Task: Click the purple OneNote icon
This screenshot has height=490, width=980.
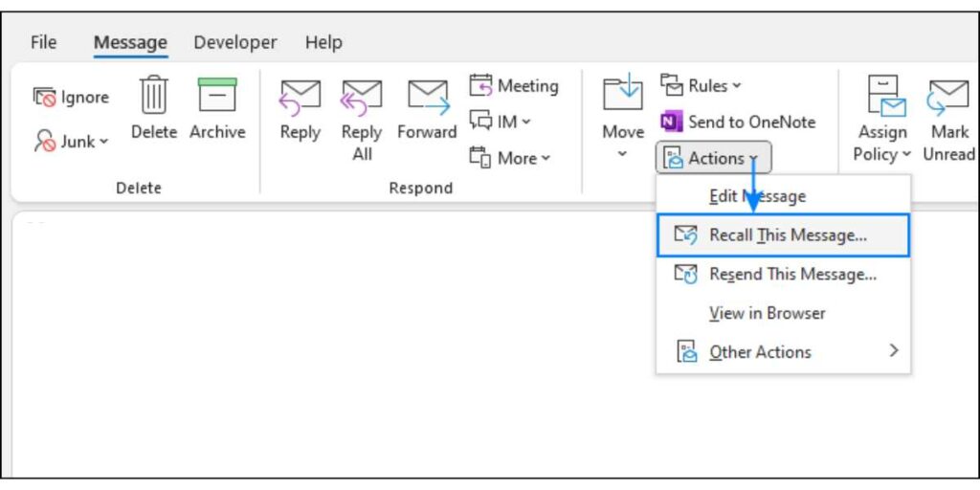Action: (671, 122)
